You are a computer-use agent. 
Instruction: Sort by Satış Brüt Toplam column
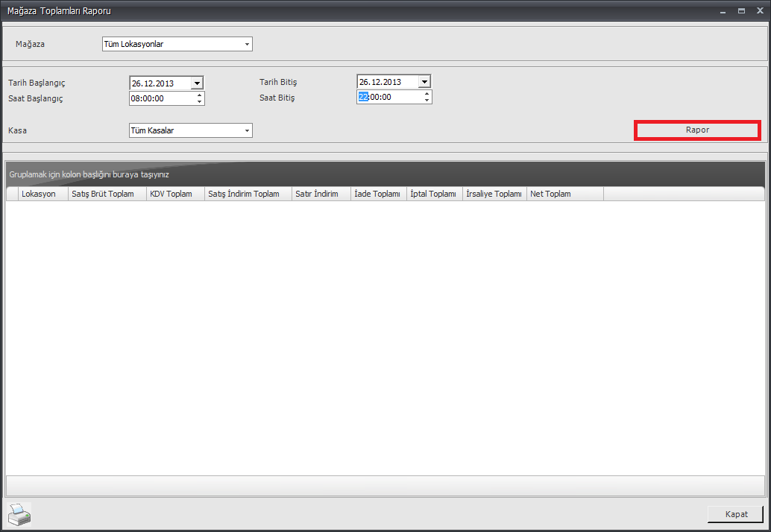tap(103, 194)
